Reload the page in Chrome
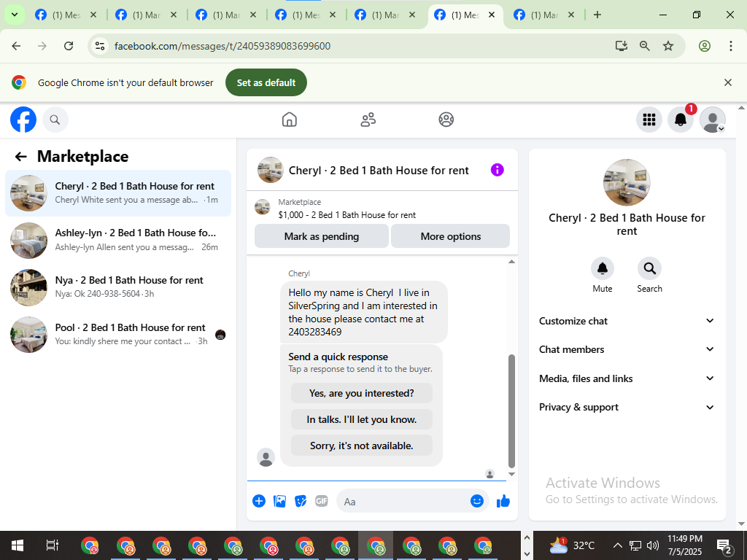Screen dimensions: 747x560 click(69, 46)
